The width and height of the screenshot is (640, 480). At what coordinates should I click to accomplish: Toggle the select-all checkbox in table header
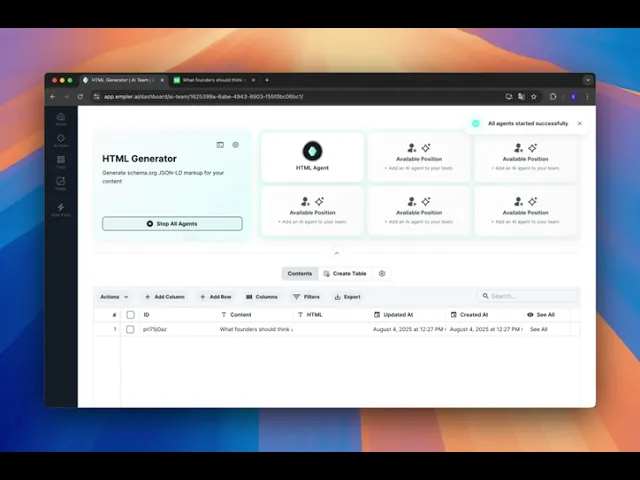[130, 315]
